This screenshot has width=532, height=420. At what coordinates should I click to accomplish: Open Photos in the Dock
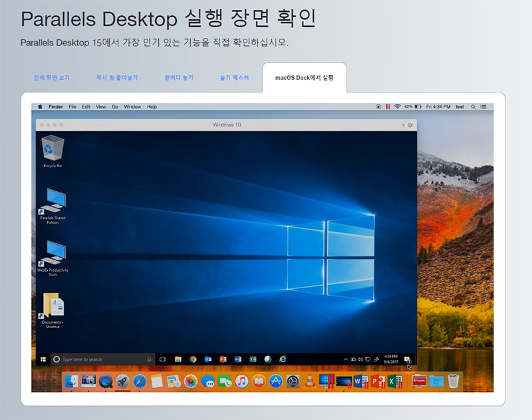pos(191,381)
